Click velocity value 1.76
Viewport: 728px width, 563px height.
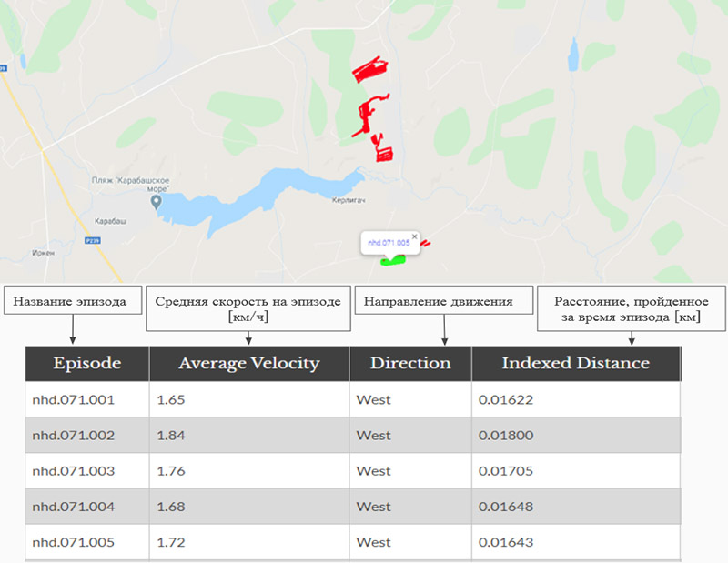(x=171, y=471)
